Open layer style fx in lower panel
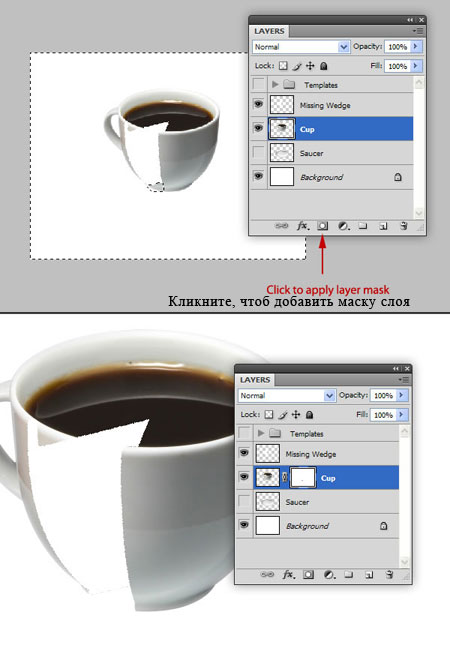450x648 pixels. point(288,574)
